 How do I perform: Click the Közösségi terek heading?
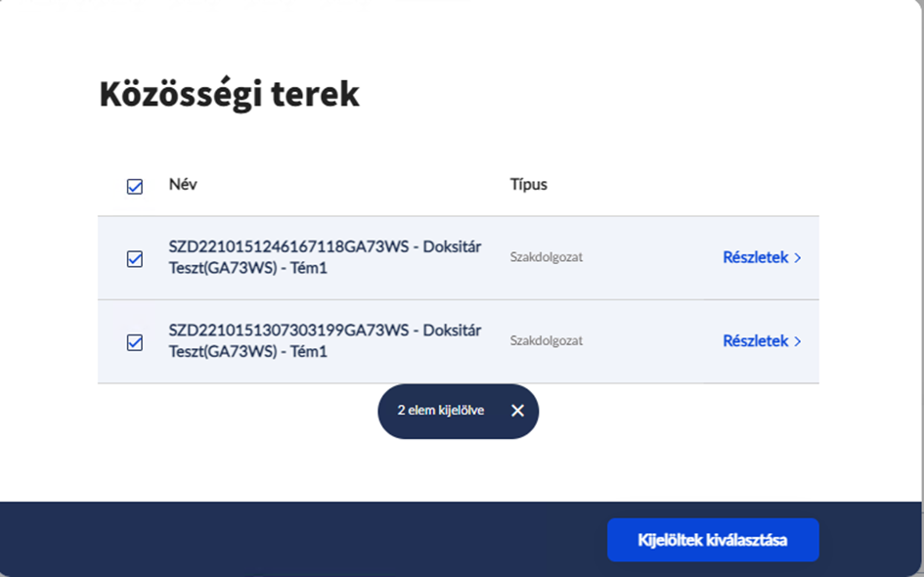pyautogui.click(x=230, y=95)
